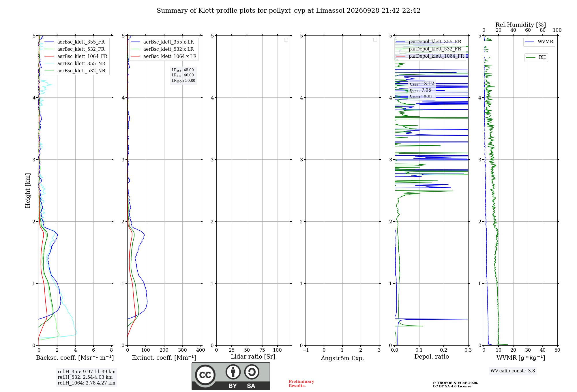Select legend entry parDepol_klett_355_FR
Screen dimensions: 577x392
click(430, 42)
